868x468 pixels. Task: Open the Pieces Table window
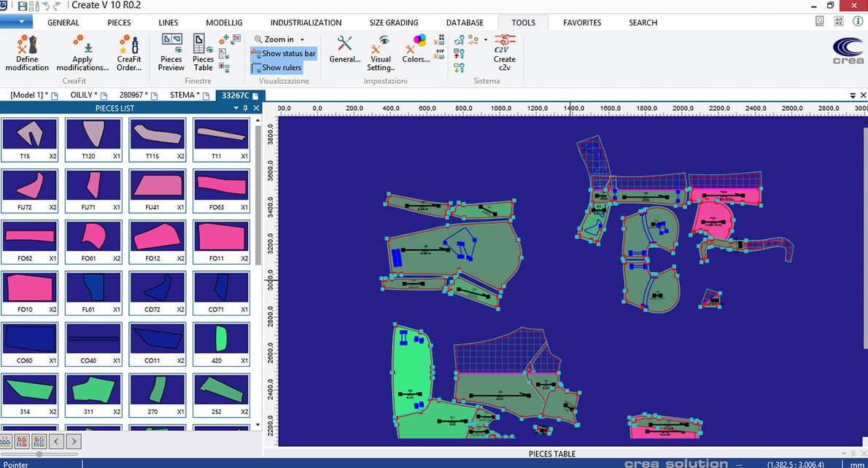point(203,53)
